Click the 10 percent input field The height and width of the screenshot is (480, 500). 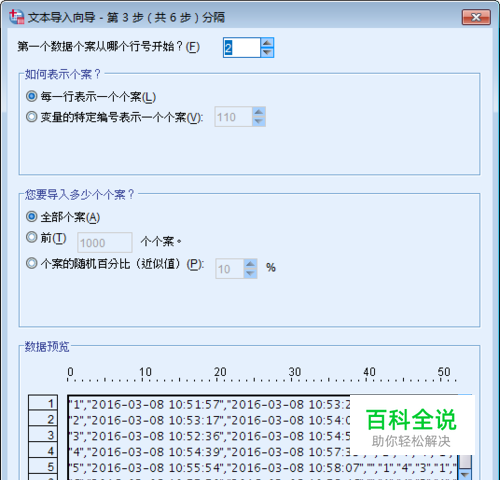click(230, 269)
